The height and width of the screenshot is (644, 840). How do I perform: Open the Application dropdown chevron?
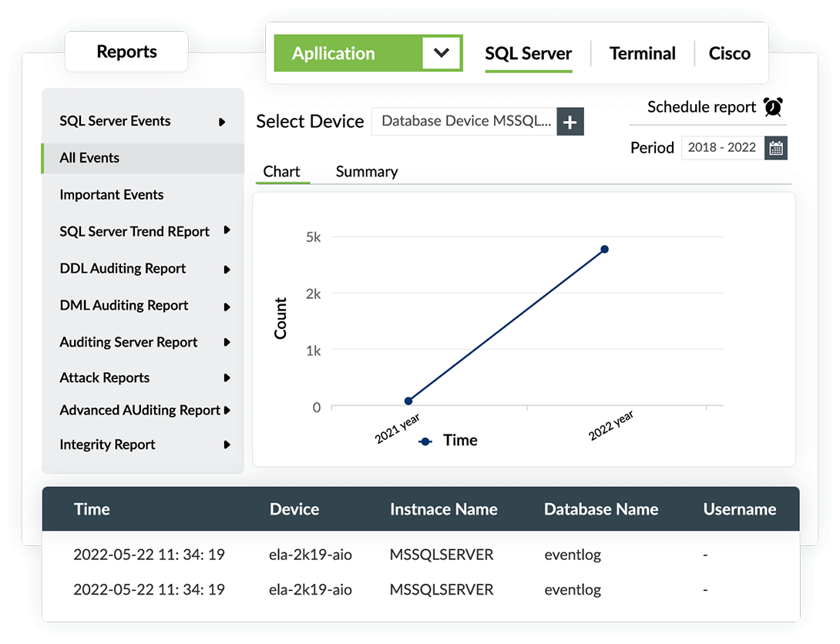coord(442,53)
